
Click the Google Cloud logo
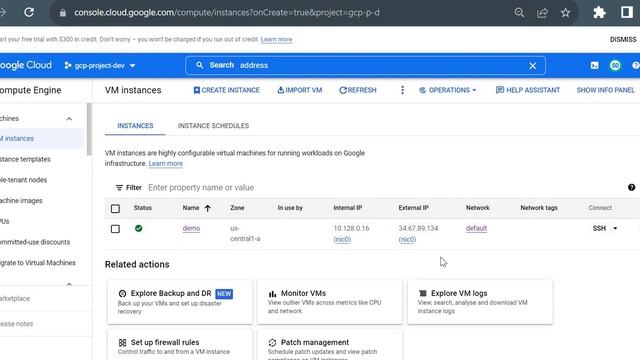[x=26, y=65]
